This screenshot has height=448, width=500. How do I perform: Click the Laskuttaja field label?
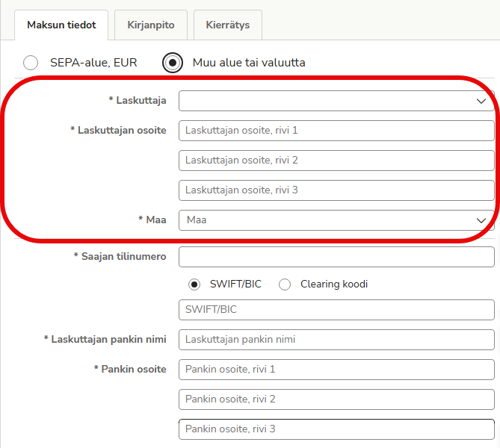[x=138, y=100]
